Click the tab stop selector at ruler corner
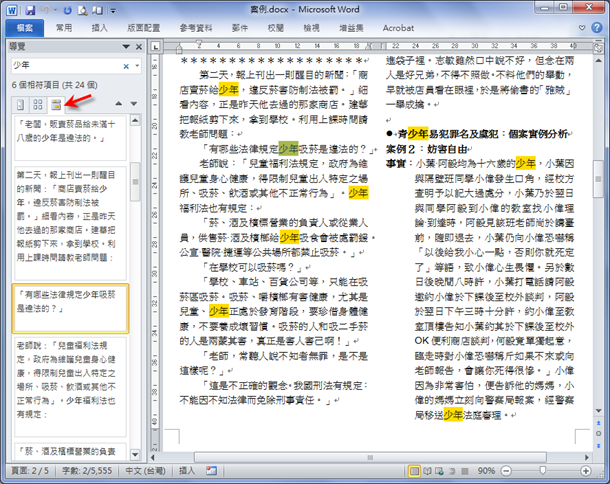610x484 pixels. 156,47
